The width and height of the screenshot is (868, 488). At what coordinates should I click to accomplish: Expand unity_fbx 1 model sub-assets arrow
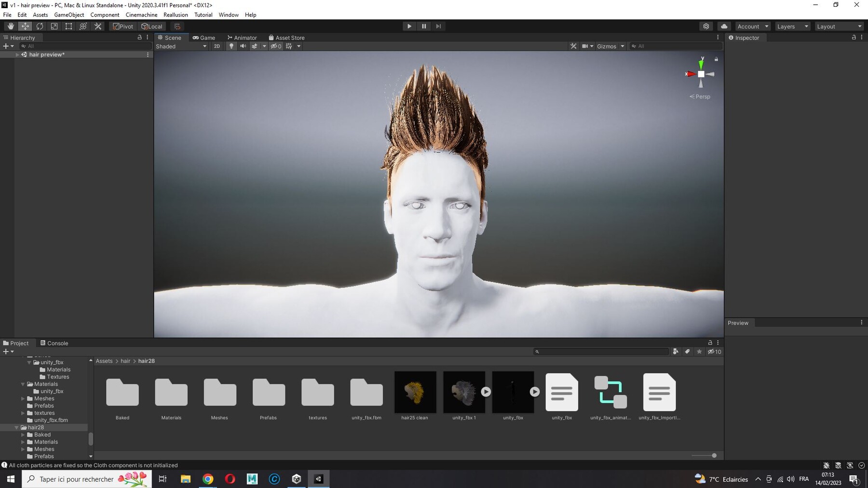coord(486,392)
